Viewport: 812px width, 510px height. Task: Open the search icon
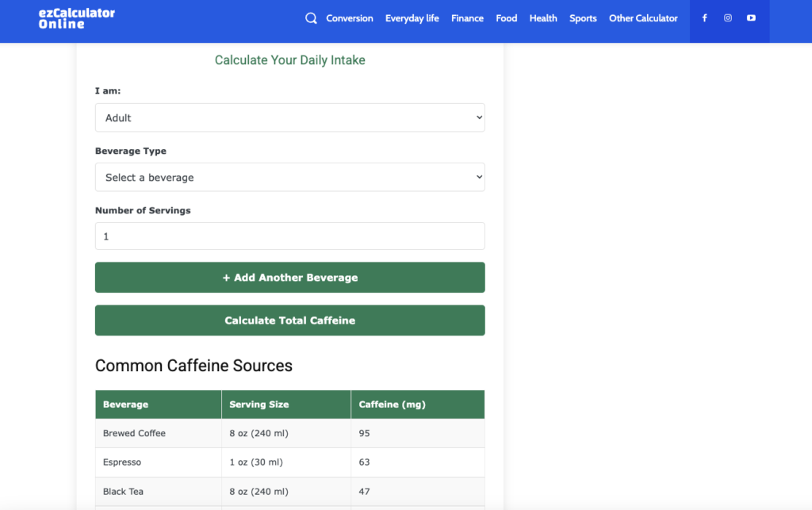[310, 17]
